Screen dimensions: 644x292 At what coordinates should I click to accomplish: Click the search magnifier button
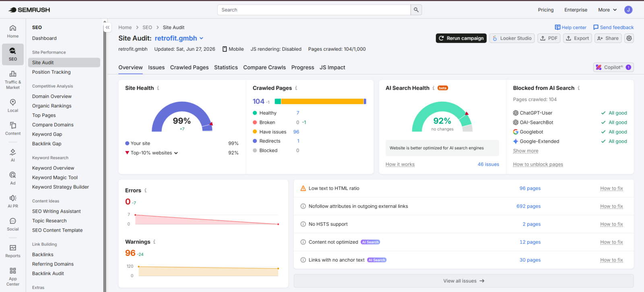pos(416,10)
